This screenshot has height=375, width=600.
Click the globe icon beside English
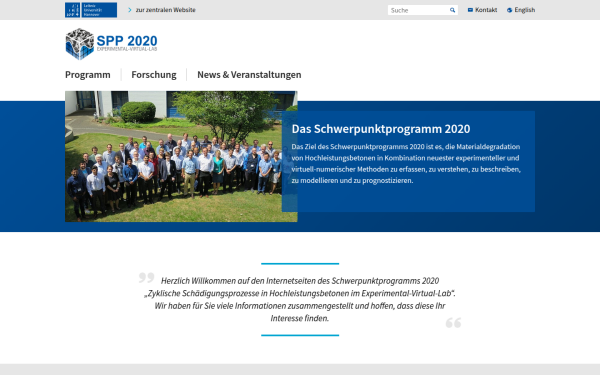coord(509,10)
